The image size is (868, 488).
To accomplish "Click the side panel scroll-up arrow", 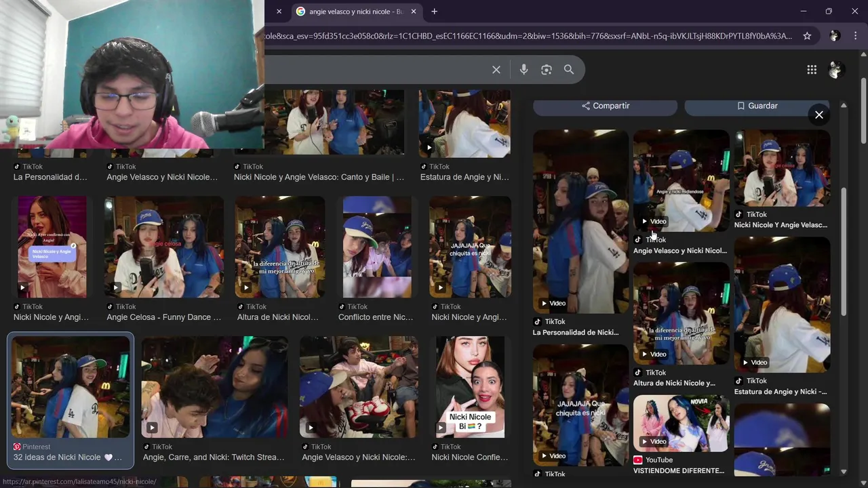I will pos(844,106).
